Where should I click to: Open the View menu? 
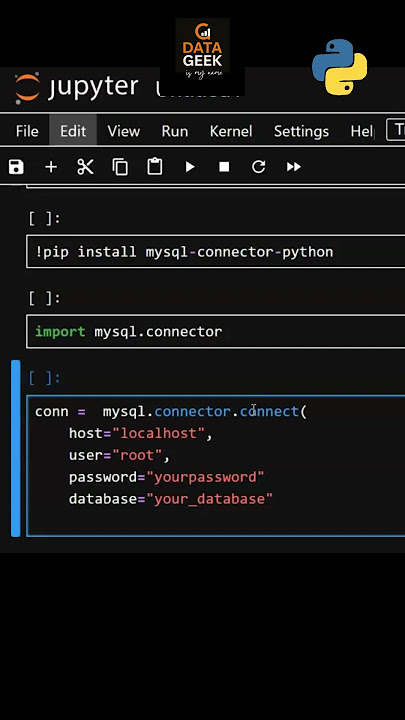124,131
